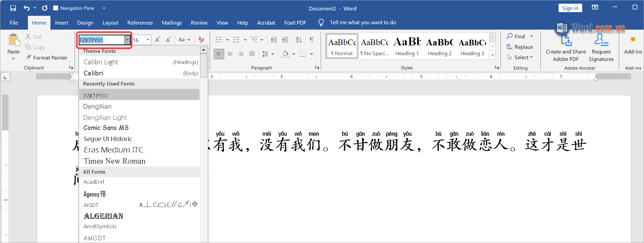644x243 pixels.
Task: Click the Multilevel List icon
Action: [x=254, y=40]
